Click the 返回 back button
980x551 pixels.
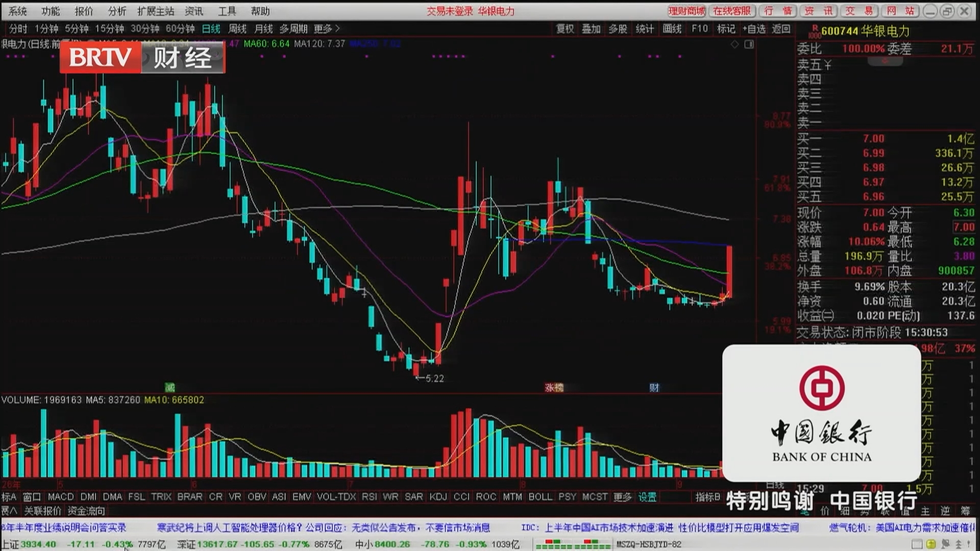[x=781, y=29]
